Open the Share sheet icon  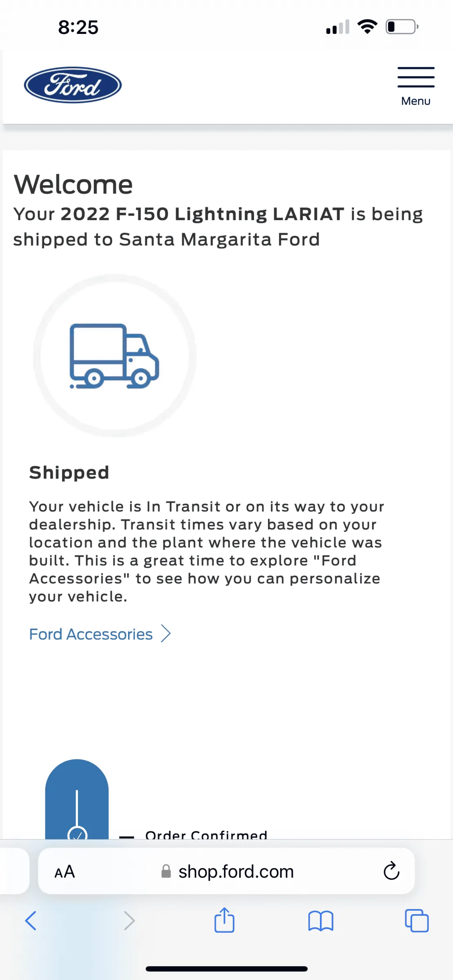click(224, 920)
